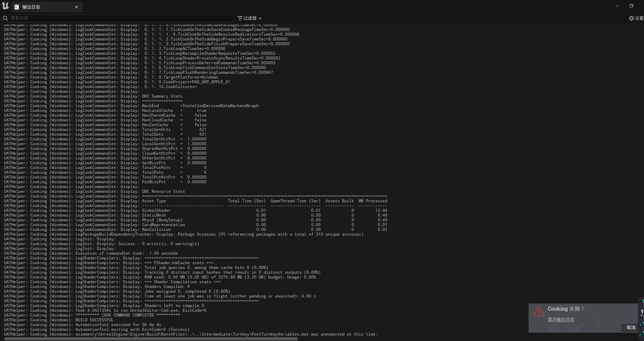
Task: Open the 显示输出日志 link
Action: (561, 320)
